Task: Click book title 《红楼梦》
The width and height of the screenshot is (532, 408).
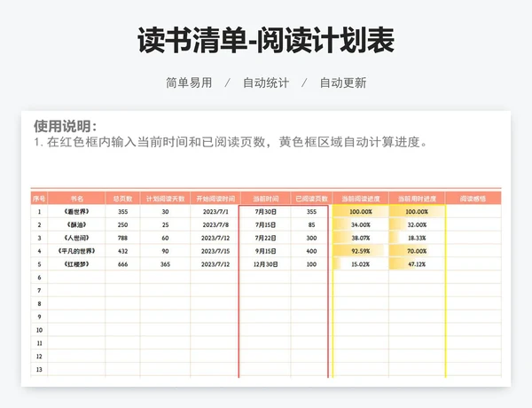Action: pos(76,264)
